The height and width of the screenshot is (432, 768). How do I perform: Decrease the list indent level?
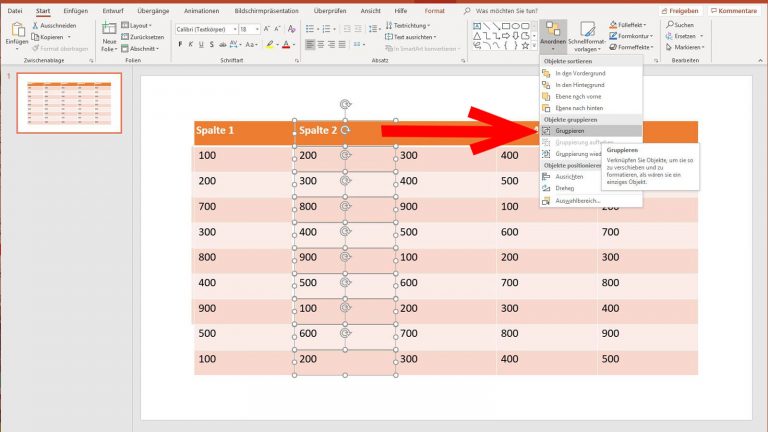[347, 29]
